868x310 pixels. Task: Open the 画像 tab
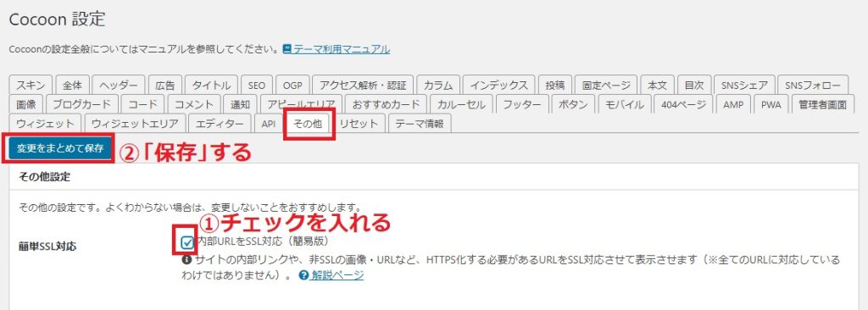click(x=26, y=105)
